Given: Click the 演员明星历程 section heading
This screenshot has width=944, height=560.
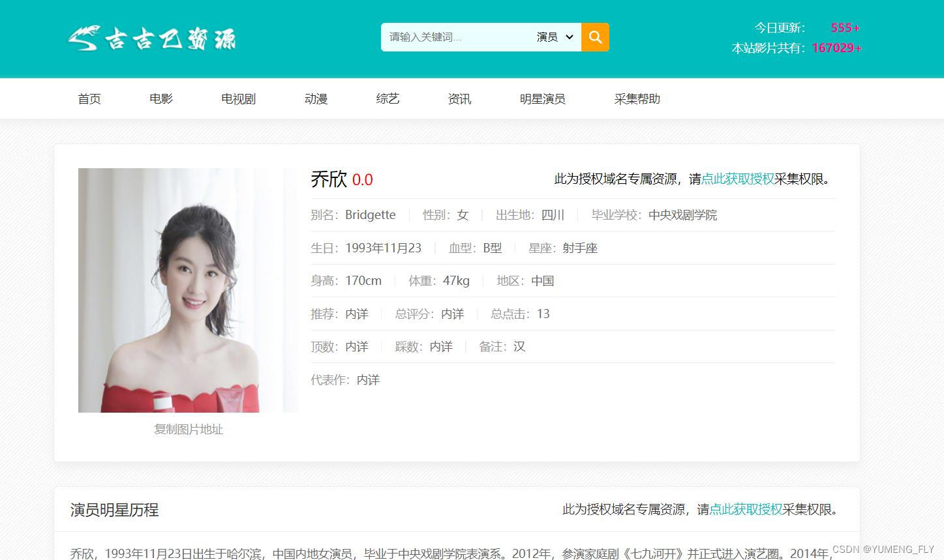Looking at the screenshot, I should coord(115,510).
